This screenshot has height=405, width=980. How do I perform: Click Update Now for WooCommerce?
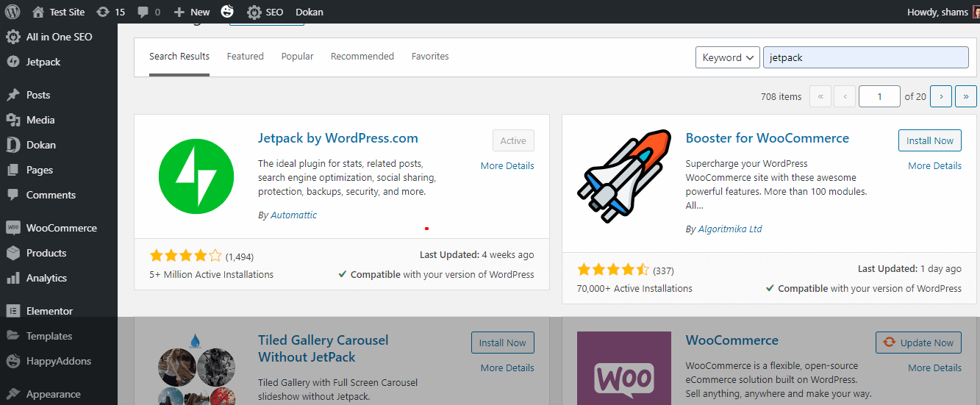(918, 343)
